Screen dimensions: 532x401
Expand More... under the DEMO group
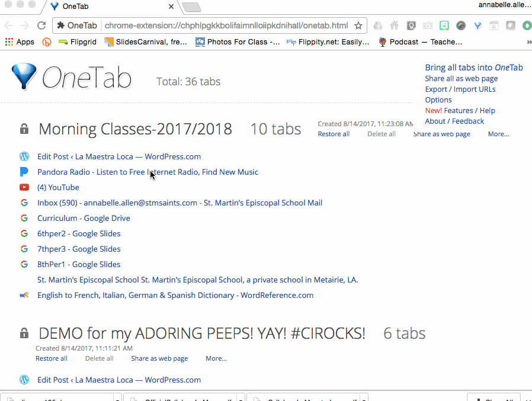pyautogui.click(x=216, y=358)
